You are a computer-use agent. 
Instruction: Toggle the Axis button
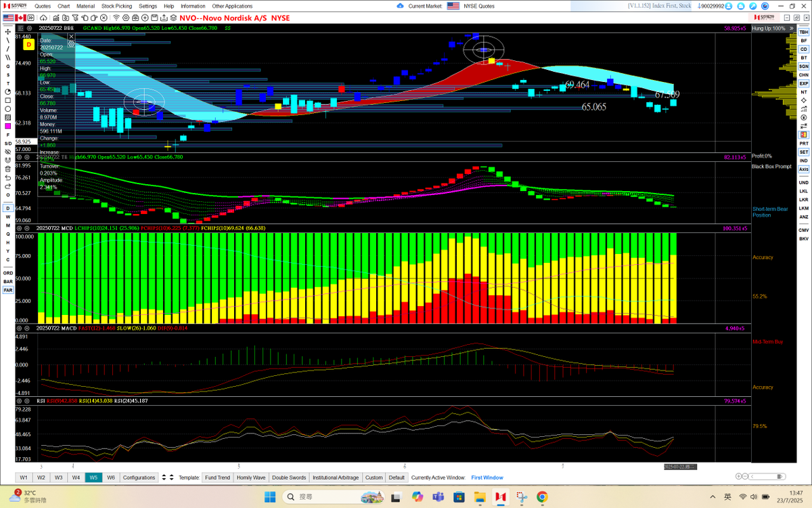pos(803,169)
